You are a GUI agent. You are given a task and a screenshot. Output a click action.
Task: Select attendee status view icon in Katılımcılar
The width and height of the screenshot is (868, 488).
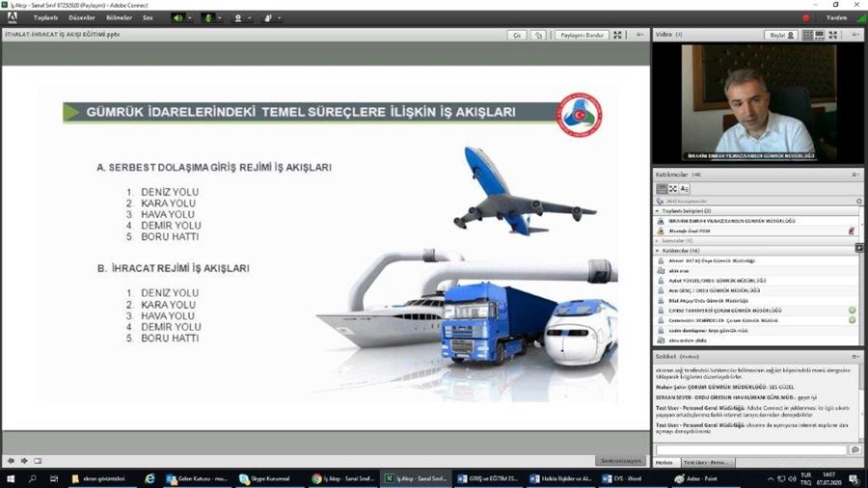pos(685,188)
